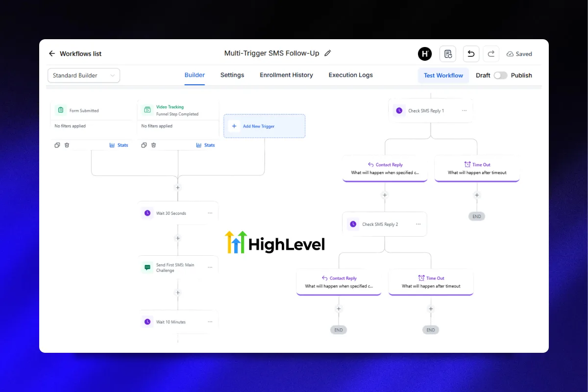This screenshot has width=588, height=392.
Task: Open the Check SMS Reply 1 step
Action: [431, 111]
